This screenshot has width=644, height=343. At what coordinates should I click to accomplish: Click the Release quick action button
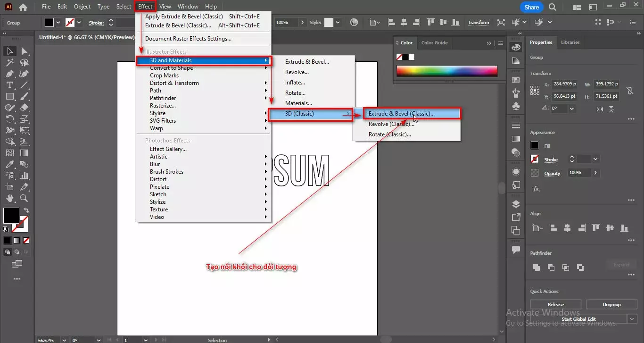555,304
